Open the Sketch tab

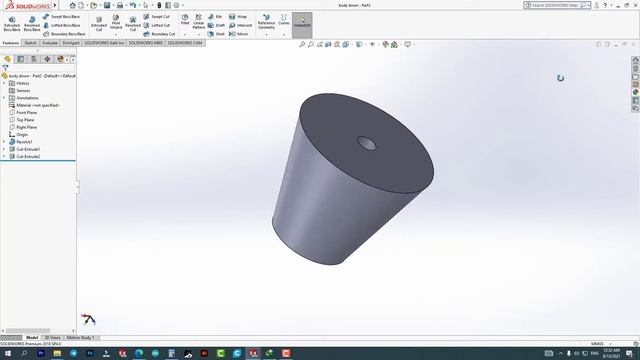(x=30, y=43)
